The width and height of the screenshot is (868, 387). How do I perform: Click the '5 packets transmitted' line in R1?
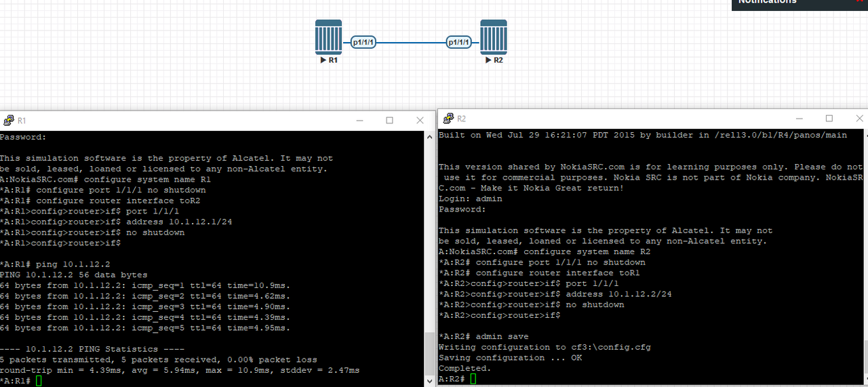coord(158,359)
